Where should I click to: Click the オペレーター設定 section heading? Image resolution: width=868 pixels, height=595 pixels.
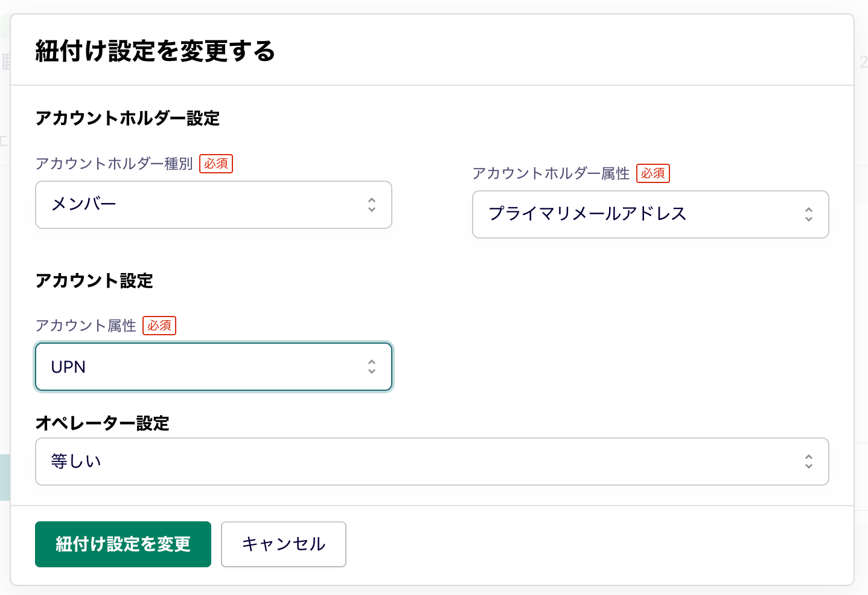coord(103,423)
